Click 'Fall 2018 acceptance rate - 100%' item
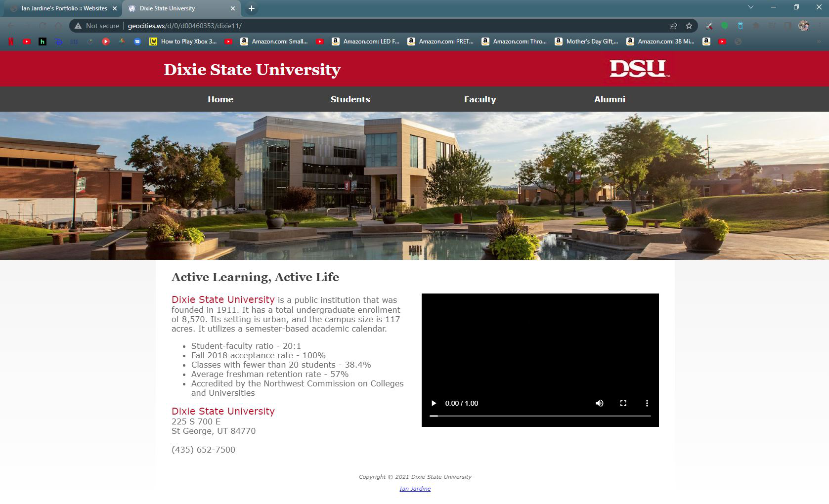This screenshot has height=504, width=829. pyautogui.click(x=259, y=355)
